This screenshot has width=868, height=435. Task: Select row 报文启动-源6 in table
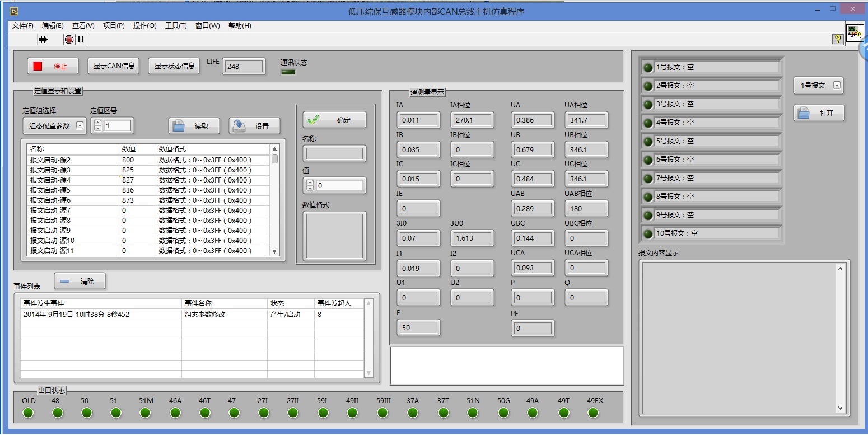point(148,200)
